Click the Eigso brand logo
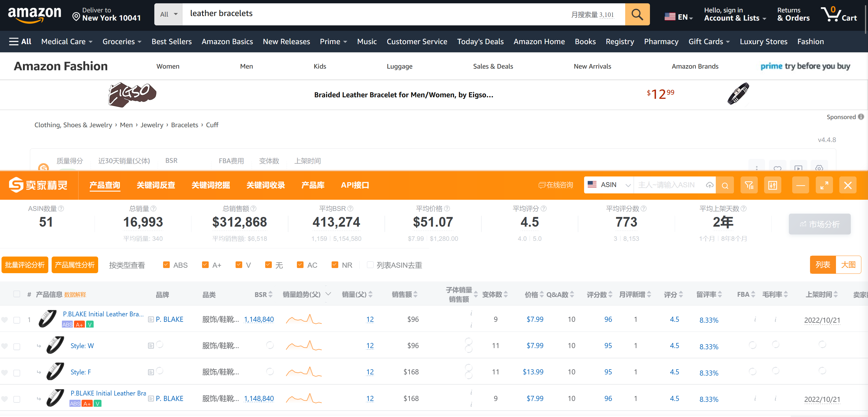The height and width of the screenshot is (417, 868). coord(132,95)
